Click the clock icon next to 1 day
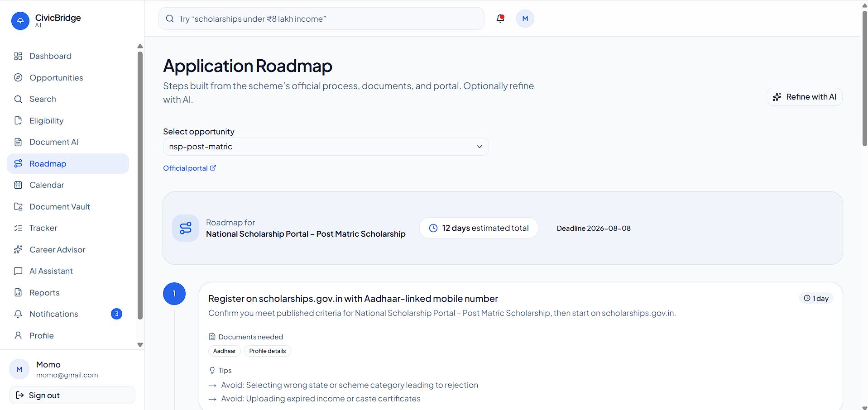This screenshot has width=868, height=410. [807, 298]
